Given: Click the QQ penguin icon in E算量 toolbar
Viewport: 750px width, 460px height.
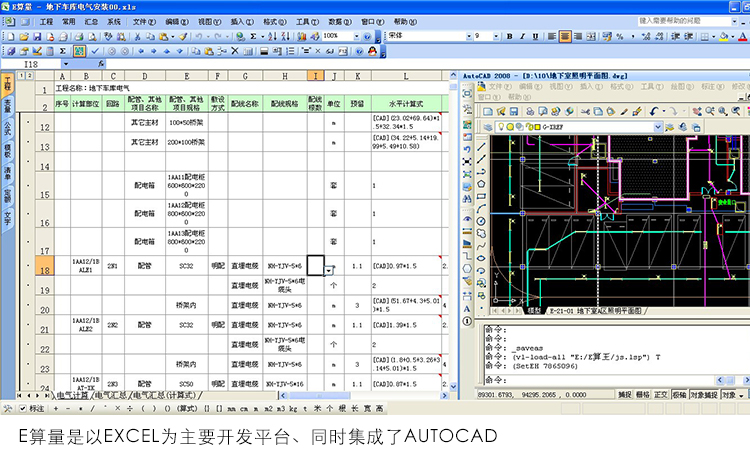Looking at the screenshot, I should pyautogui.click(x=372, y=51).
